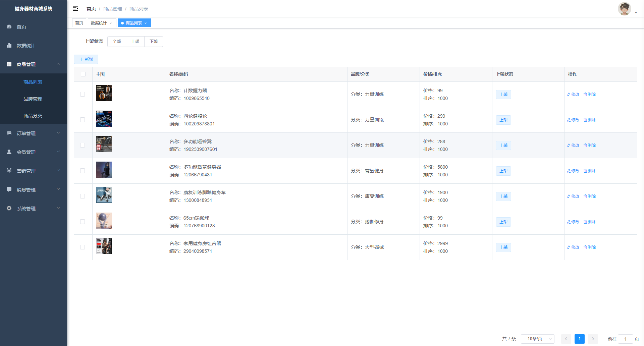Click the dashboard icon for 首页
The width and height of the screenshot is (644, 346).
[9, 26]
